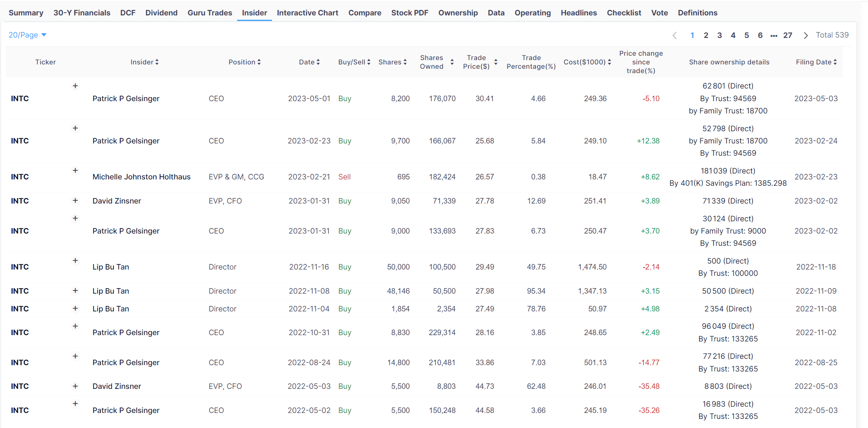The image size is (868, 428).
Task: Go to page 6
Action: pos(760,35)
